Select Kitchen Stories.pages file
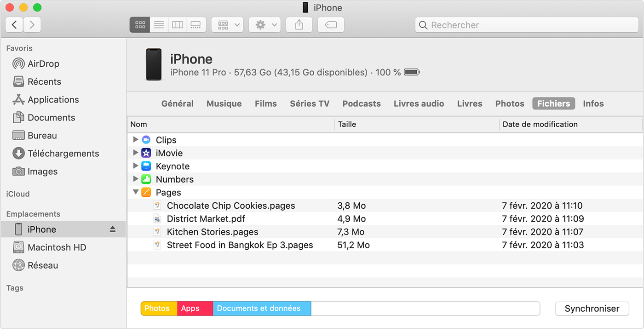644x332 pixels. [x=385, y=232]
